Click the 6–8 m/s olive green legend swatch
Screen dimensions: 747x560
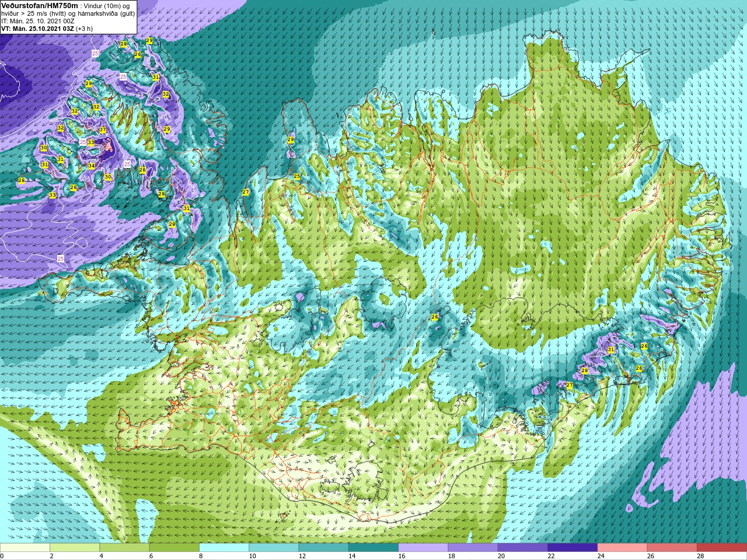[174, 548]
